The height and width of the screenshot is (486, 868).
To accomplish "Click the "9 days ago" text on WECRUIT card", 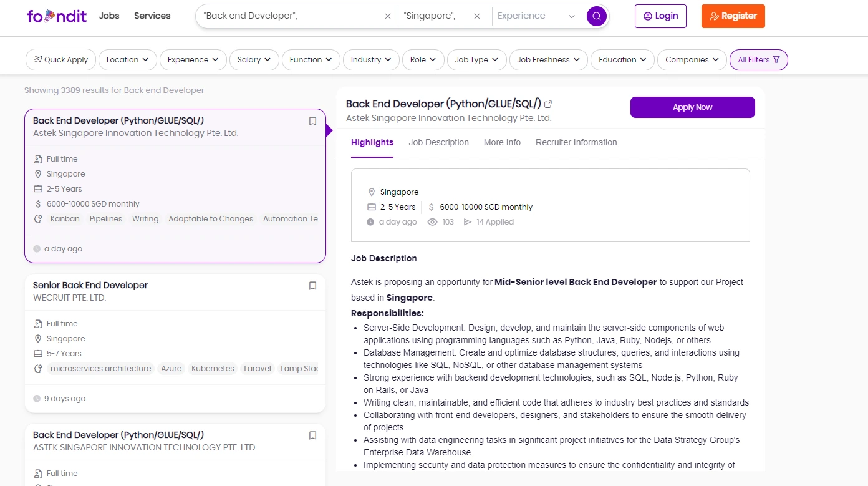I will 65,399.
